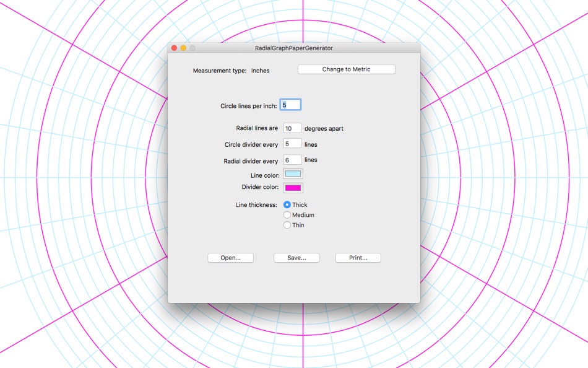588x368 pixels.
Task: Save the graph paper with Save...
Action: 296,258
